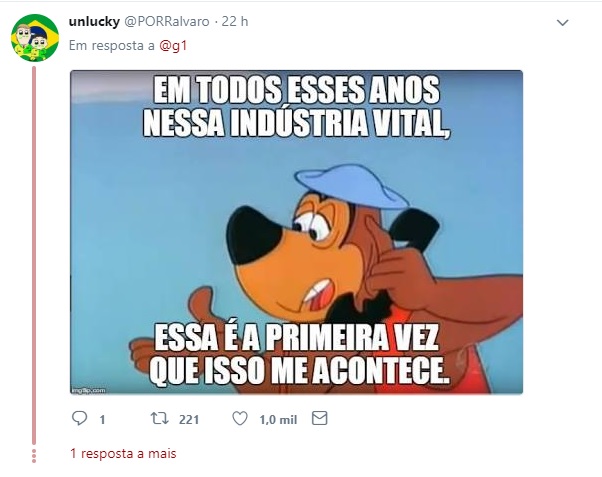Visit the @PORRalvaro handle

[167, 22]
